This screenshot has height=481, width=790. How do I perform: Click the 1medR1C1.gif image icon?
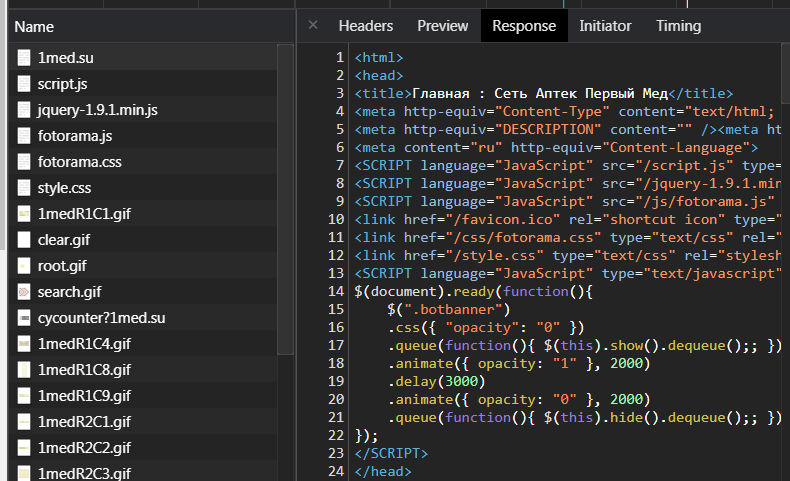24,214
